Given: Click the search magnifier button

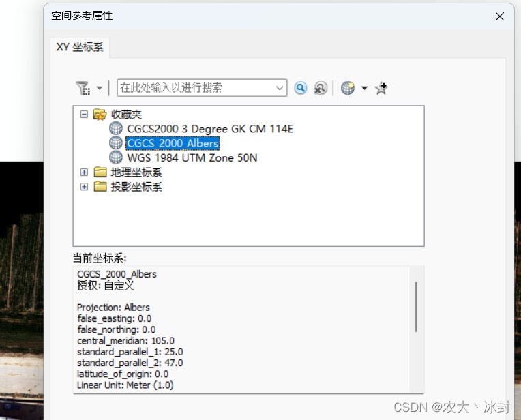Looking at the screenshot, I should tap(300, 88).
